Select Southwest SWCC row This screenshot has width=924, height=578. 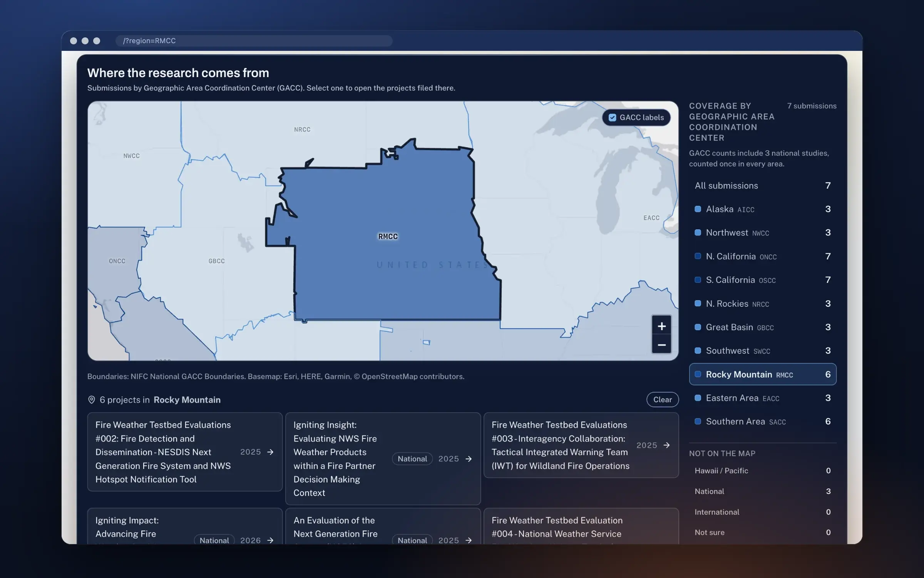coord(762,351)
